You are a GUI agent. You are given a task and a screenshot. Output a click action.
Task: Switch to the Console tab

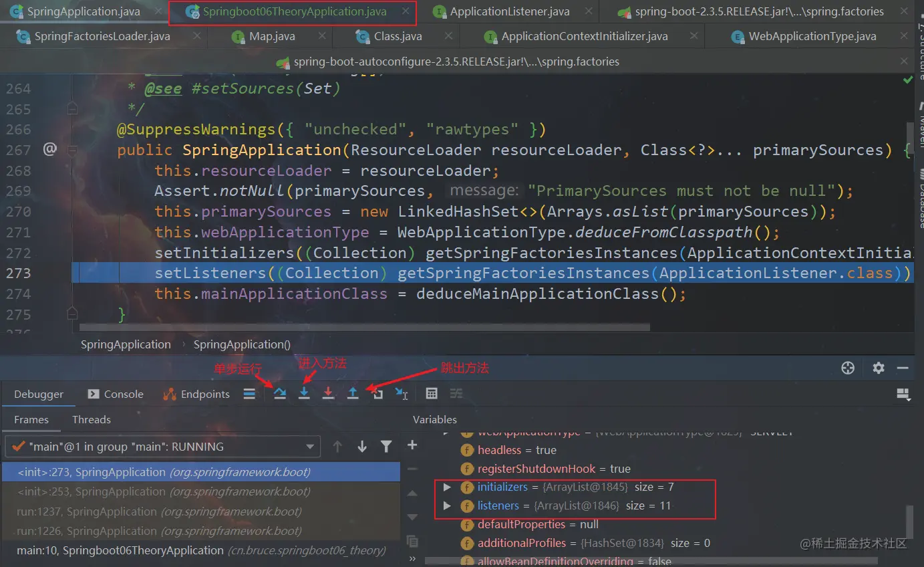(x=116, y=394)
